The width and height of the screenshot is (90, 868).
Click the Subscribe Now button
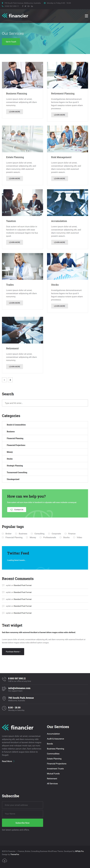[22, 823]
